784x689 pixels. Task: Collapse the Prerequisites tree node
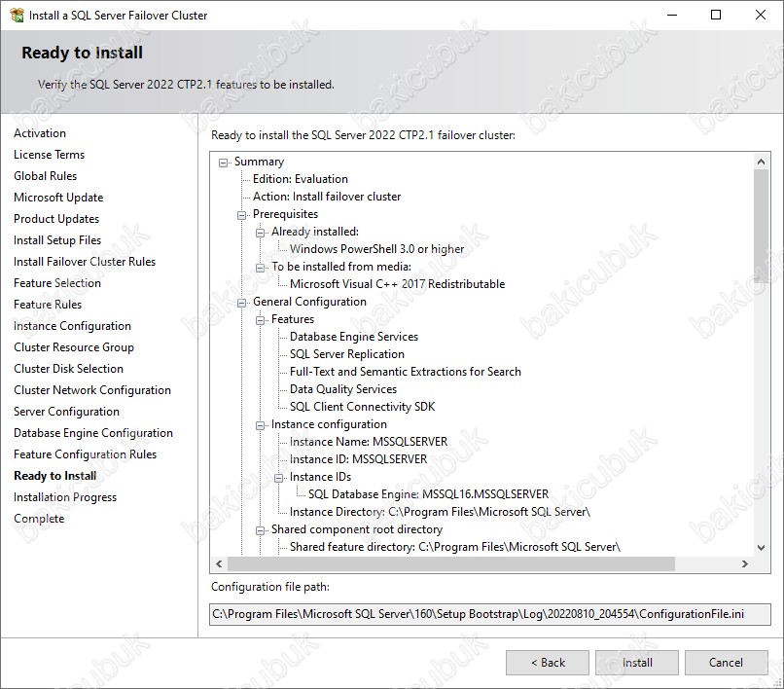coord(242,214)
